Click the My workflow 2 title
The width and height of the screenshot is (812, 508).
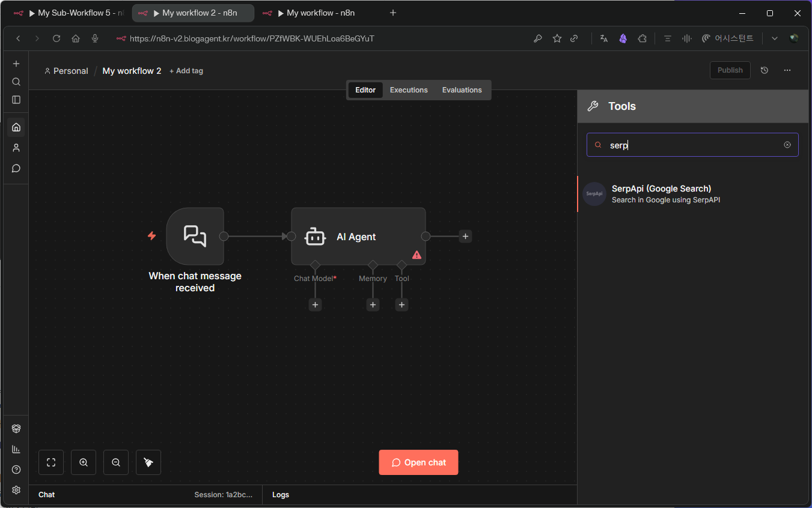132,71
